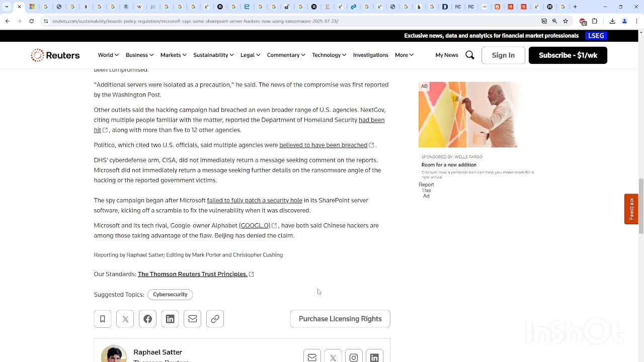Select the Cybersecurity topic tag
The height and width of the screenshot is (362, 644).
coord(170,295)
